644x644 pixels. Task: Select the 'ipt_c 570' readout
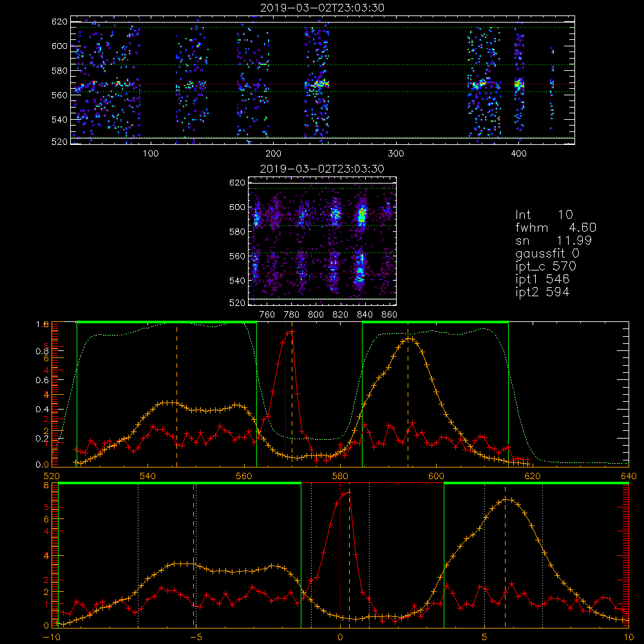click(x=546, y=267)
